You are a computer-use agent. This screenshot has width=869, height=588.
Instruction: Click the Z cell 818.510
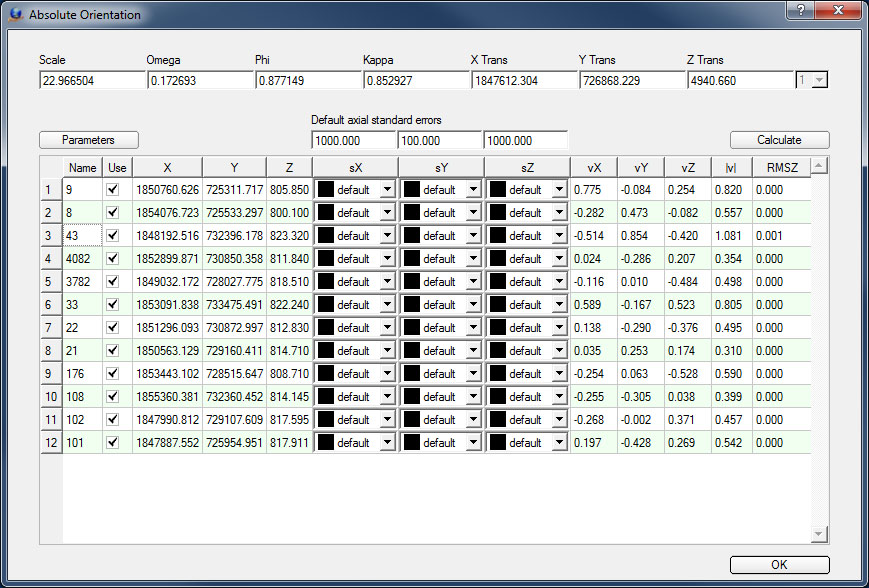coord(289,282)
